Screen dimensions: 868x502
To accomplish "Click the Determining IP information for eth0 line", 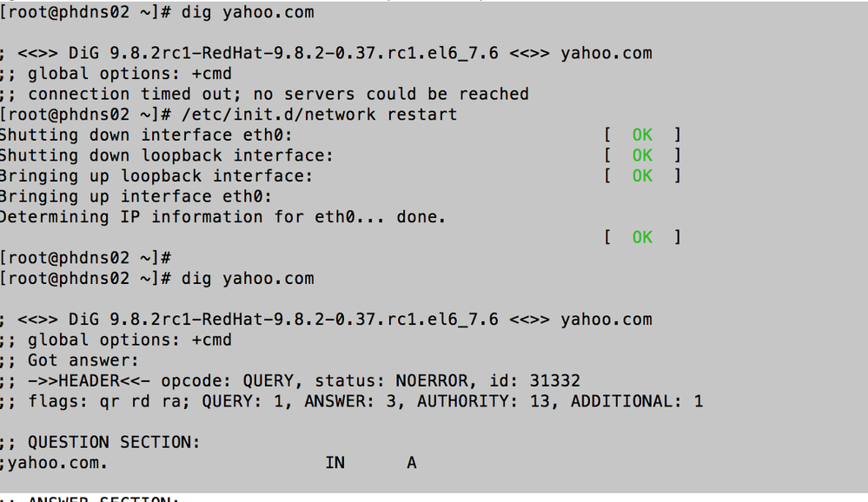I will [x=222, y=217].
